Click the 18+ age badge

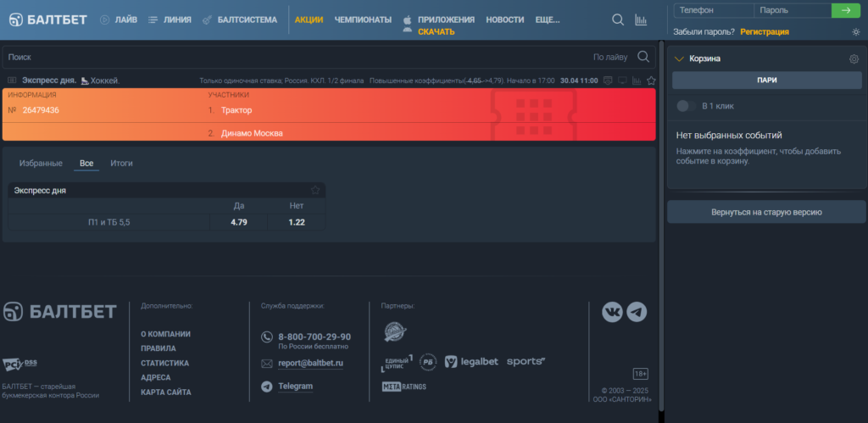pos(641,374)
